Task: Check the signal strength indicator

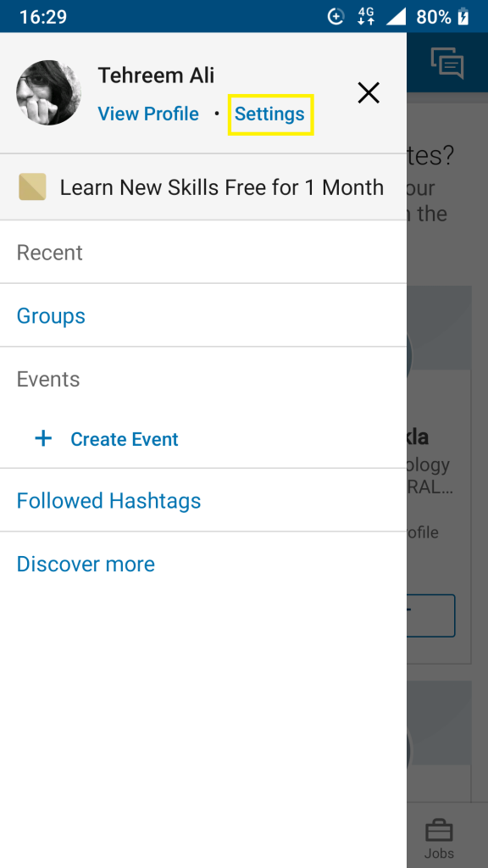Action: [x=396, y=16]
